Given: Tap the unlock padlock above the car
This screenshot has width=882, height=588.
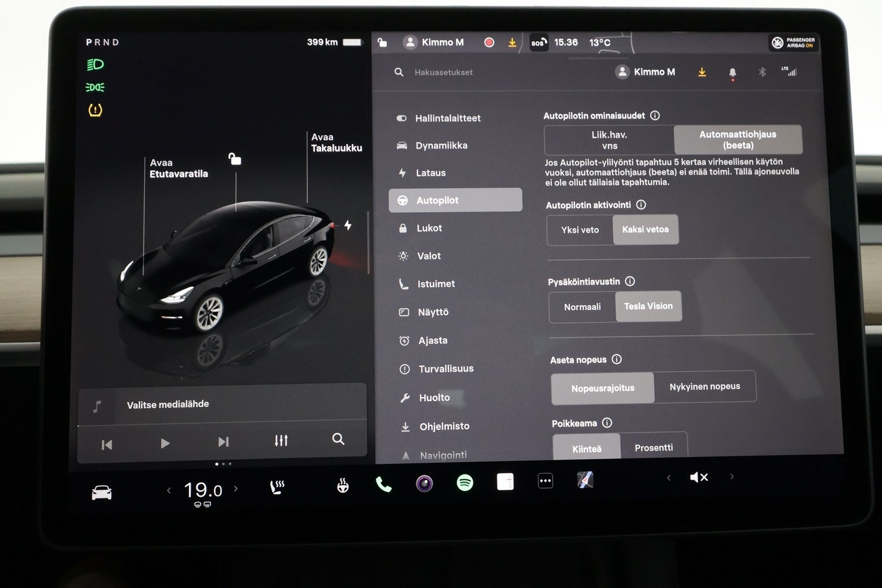Looking at the screenshot, I should coord(235,159).
